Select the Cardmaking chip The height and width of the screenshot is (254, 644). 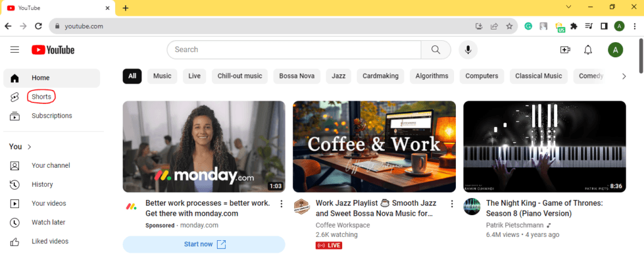380,76
